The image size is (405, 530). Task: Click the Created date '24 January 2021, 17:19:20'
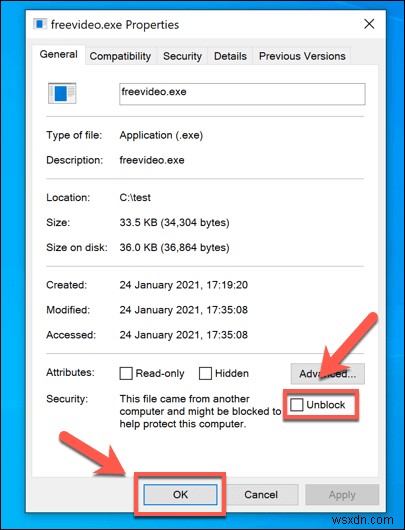[x=184, y=285]
